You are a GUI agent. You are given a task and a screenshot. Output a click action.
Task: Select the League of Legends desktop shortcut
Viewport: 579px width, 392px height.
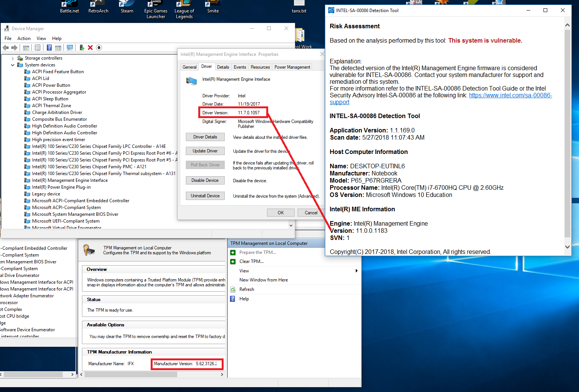coord(184,10)
